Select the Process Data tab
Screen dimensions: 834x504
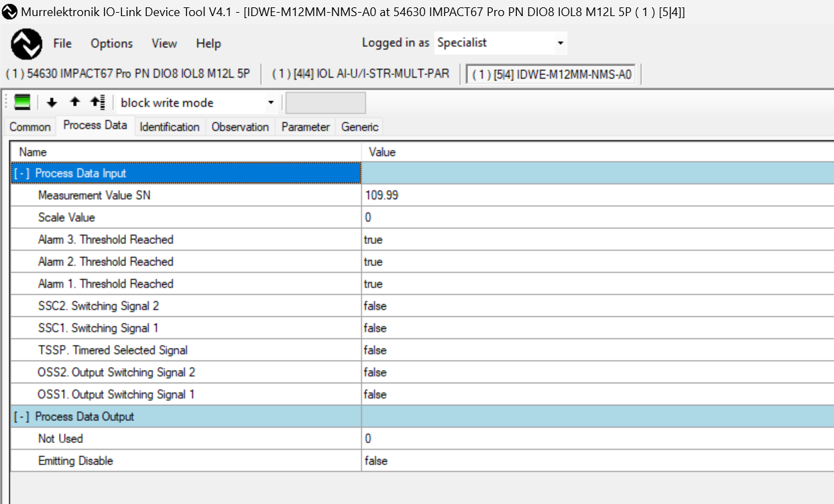pyautogui.click(x=95, y=125)
